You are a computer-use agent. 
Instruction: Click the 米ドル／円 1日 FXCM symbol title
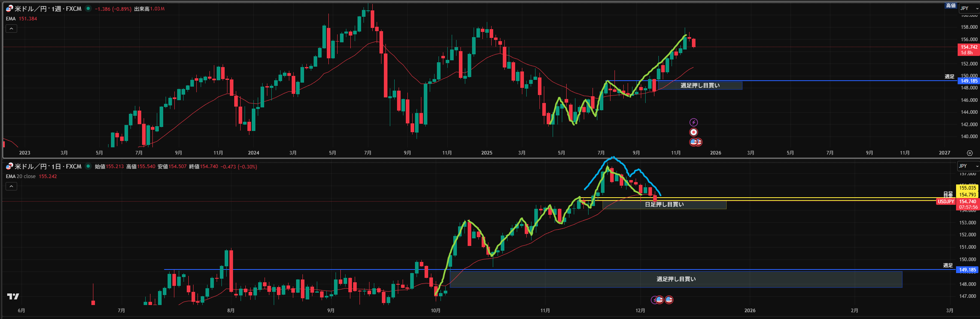(48, 166)
